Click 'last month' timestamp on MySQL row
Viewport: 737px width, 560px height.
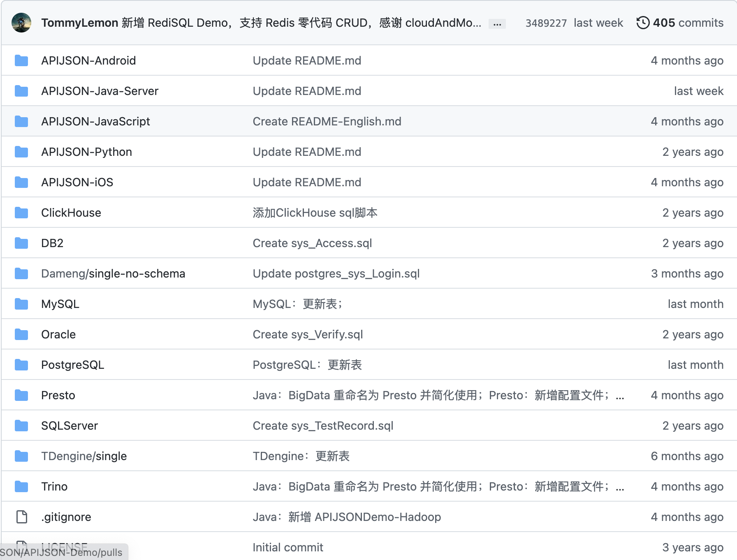pyautogui.click(x=695, y=304)
